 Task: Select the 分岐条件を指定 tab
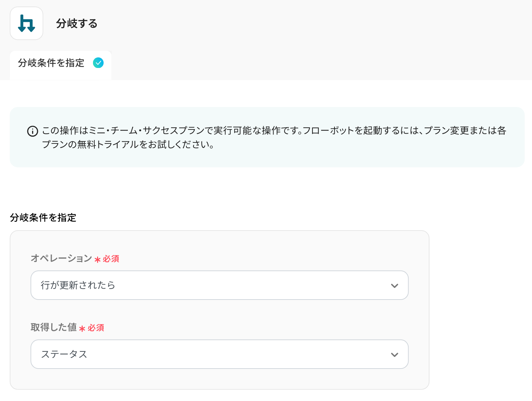click(x=51, y=63)
